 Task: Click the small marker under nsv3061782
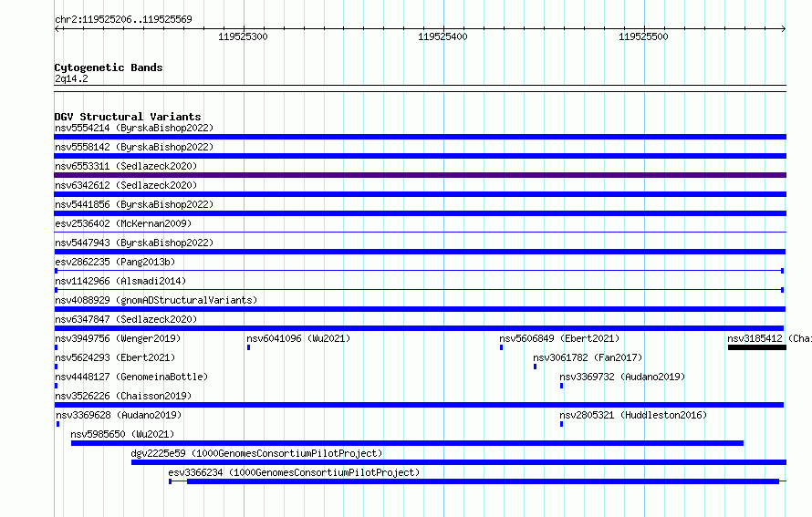coord(535,367)
